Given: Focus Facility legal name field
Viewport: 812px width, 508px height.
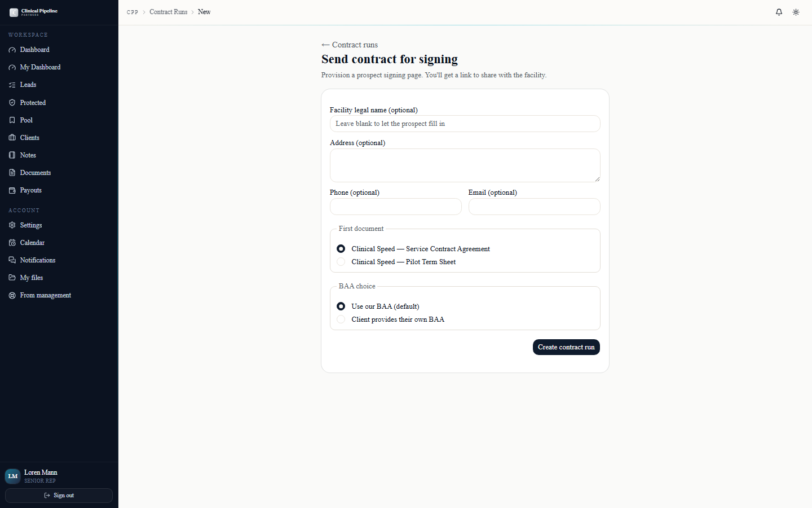Looking at the screenshot, I should pos(465,124).
